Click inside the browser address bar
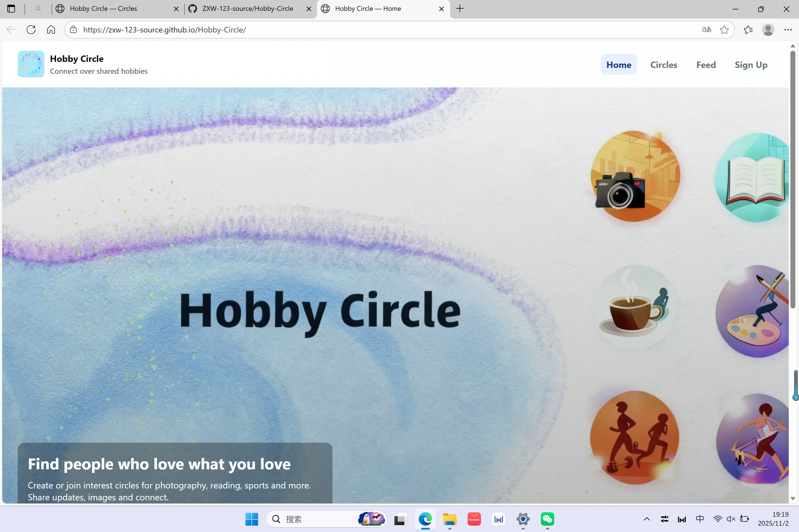Viewport: 799px width, 532px height. (238, 29)
